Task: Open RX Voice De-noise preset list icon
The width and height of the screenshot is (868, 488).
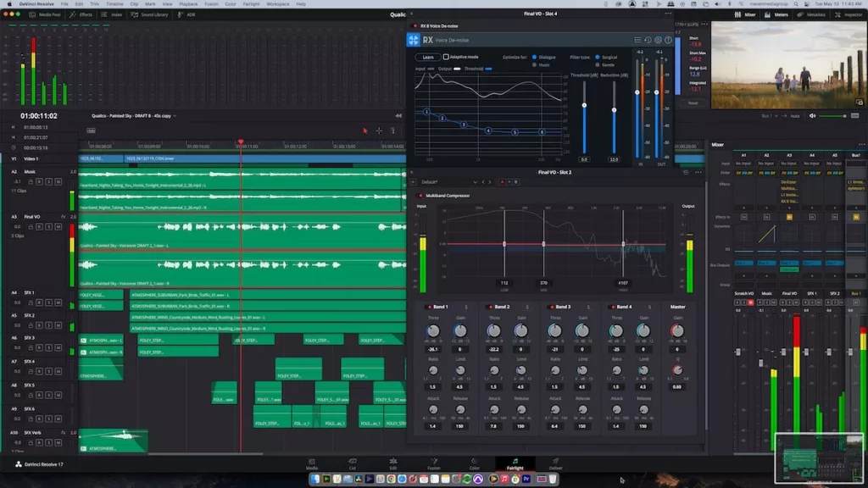Action: tap(637, 40)
